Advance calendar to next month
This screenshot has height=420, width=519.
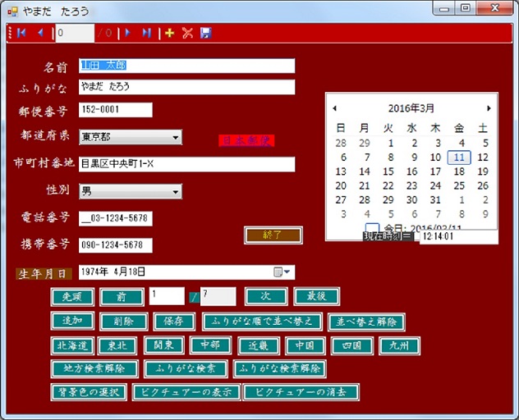click(489, 108)
